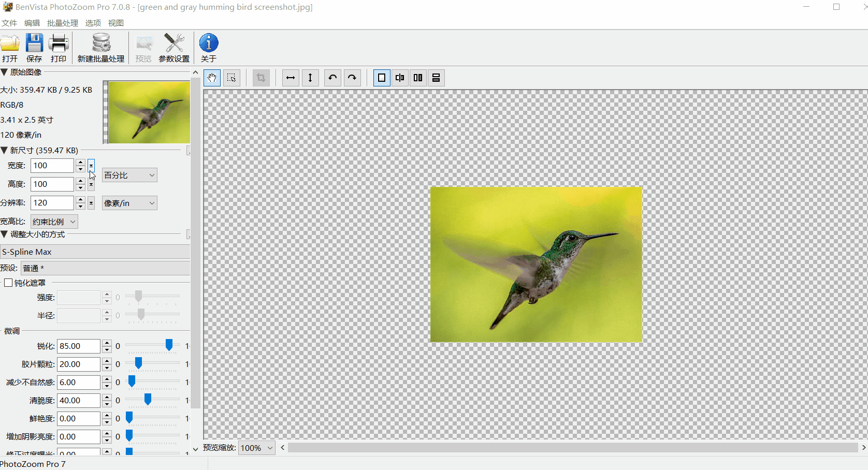Open the 百分比 unit dropdown
868x470 pixels.
pos(129,175)
